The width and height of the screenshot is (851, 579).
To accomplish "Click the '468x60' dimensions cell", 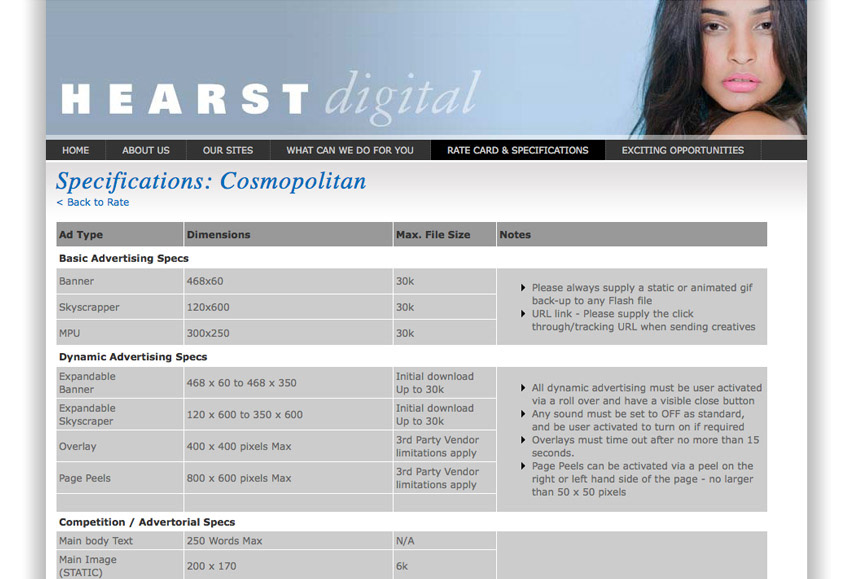I will tap(288, 281).
